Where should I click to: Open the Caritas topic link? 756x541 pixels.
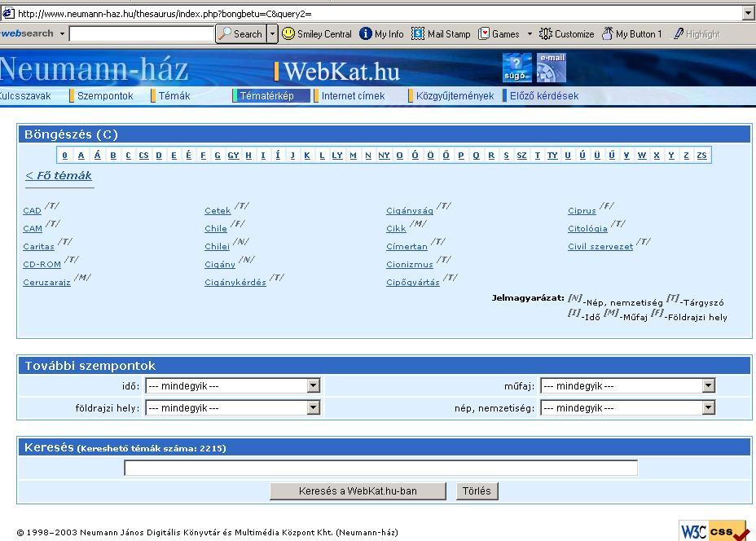38,246
